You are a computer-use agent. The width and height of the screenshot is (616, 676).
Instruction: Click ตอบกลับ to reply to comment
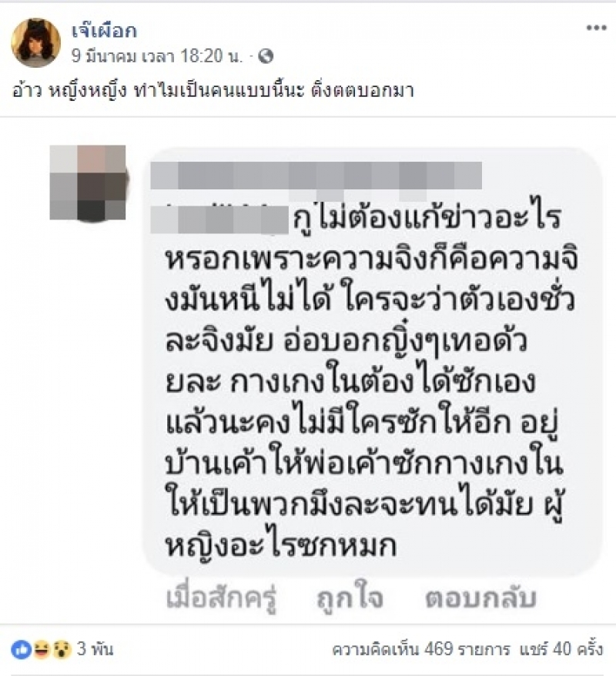[x=480, y=598]
